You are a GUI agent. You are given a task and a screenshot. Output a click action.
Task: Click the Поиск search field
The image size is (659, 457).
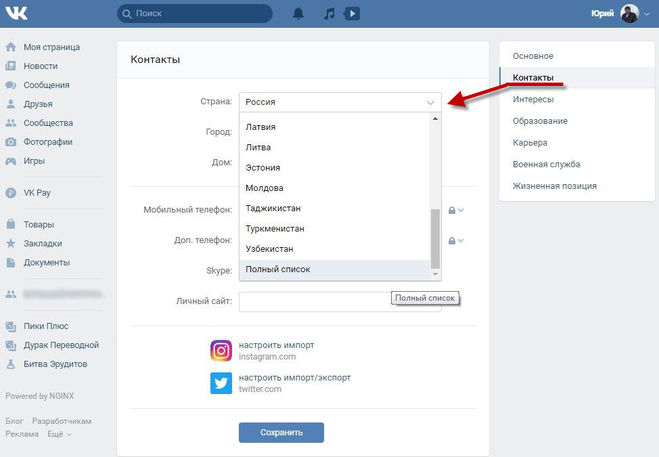click(x=195, y=14)
